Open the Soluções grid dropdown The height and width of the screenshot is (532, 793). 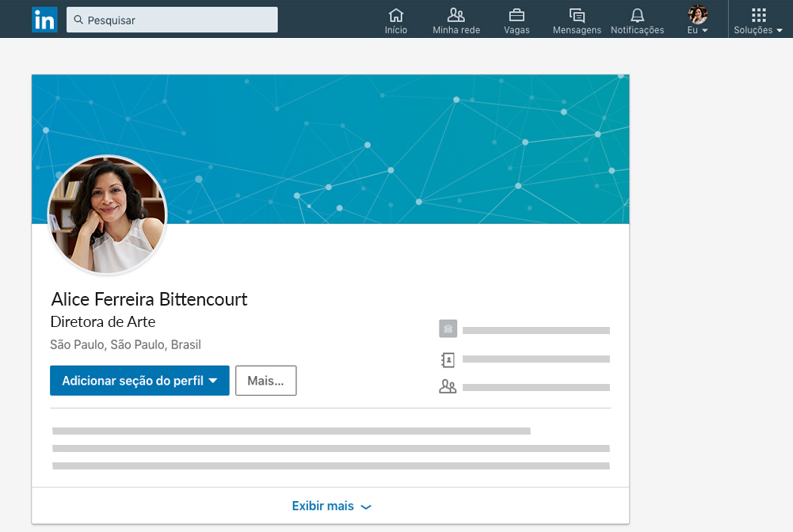tap(758, 20)
